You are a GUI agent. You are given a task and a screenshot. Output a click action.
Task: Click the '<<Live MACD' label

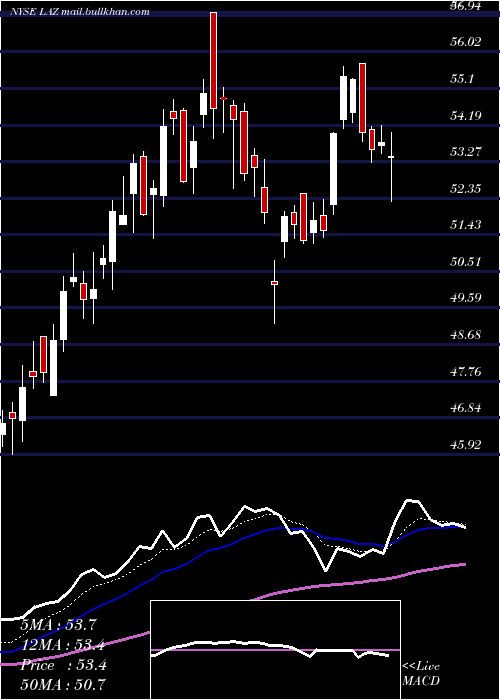click(421, 673)
